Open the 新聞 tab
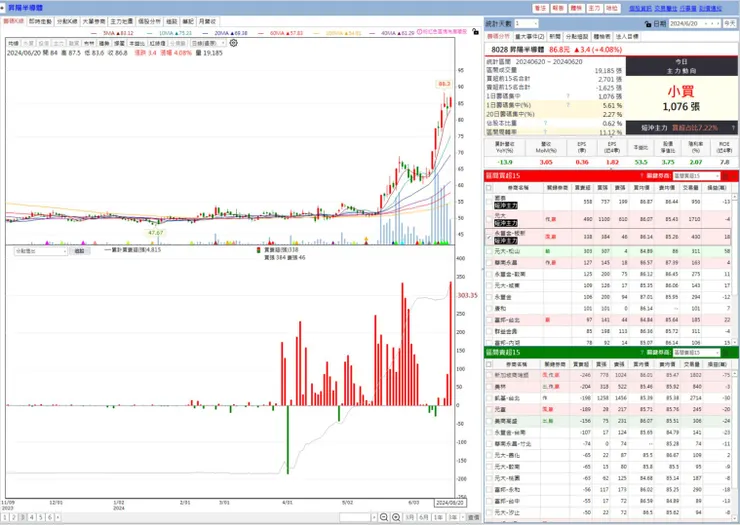 (x=555, y=36)
